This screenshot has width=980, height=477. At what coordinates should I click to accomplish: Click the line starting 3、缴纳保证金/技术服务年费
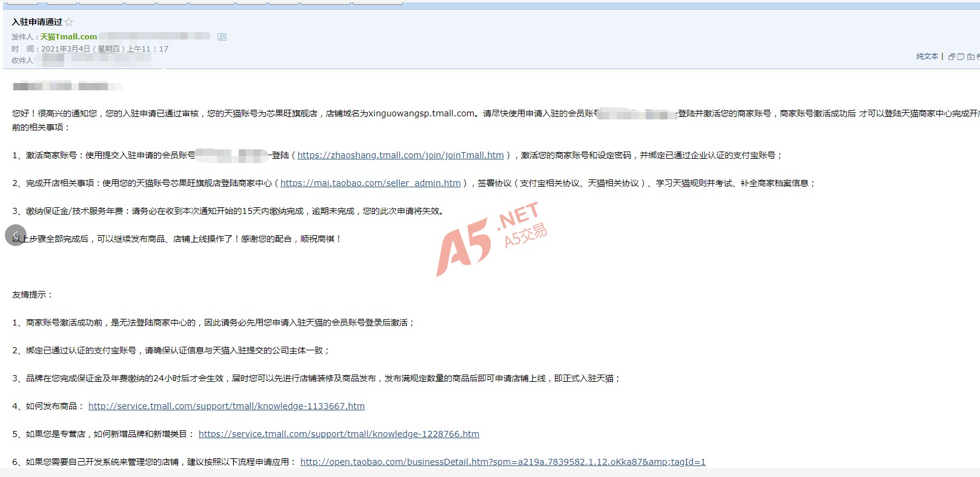pyautogui.click(x=228, y=211)
